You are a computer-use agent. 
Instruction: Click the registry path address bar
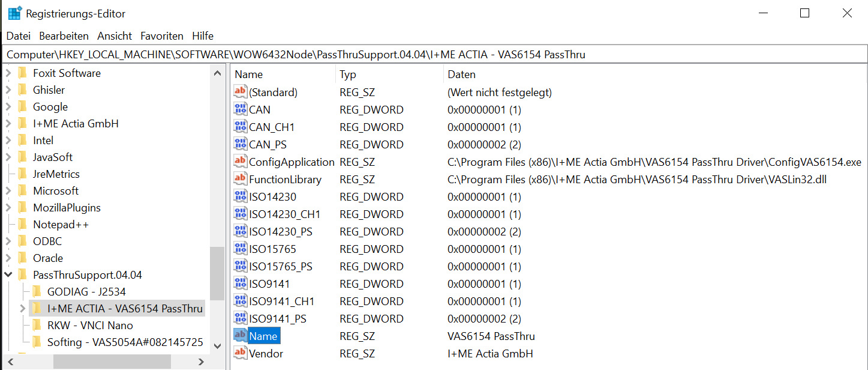pos(434,54)
